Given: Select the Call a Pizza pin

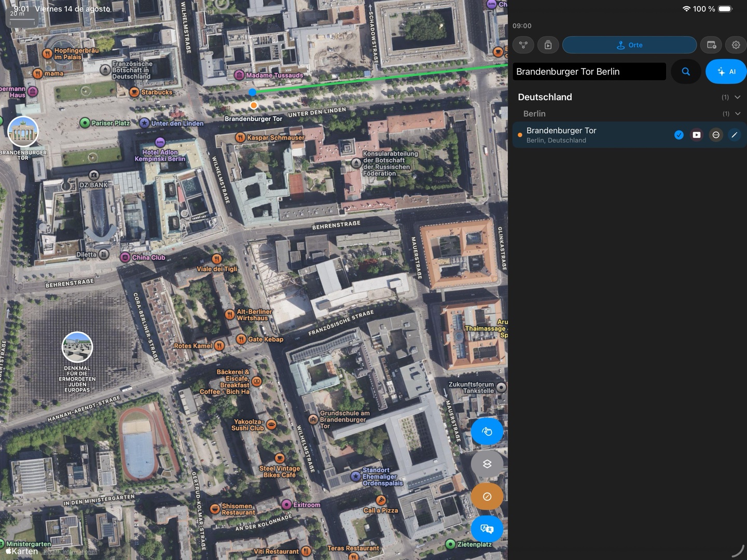Looking at the screenshot, I should tap(381, 500).
